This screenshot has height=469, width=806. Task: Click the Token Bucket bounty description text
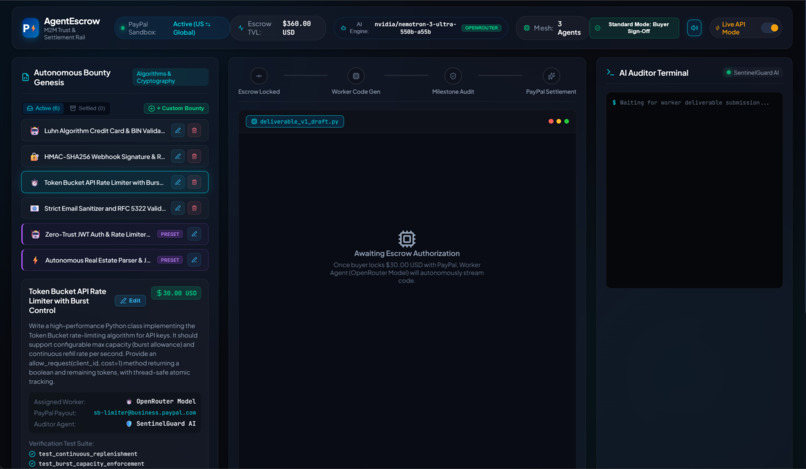click(113, 354)
